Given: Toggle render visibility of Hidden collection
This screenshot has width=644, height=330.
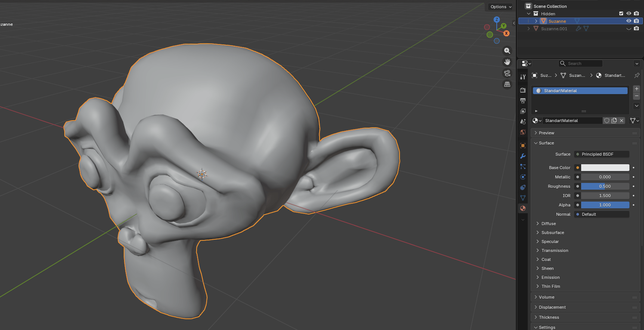Looking at the screenshot, I should click(636, 14).
